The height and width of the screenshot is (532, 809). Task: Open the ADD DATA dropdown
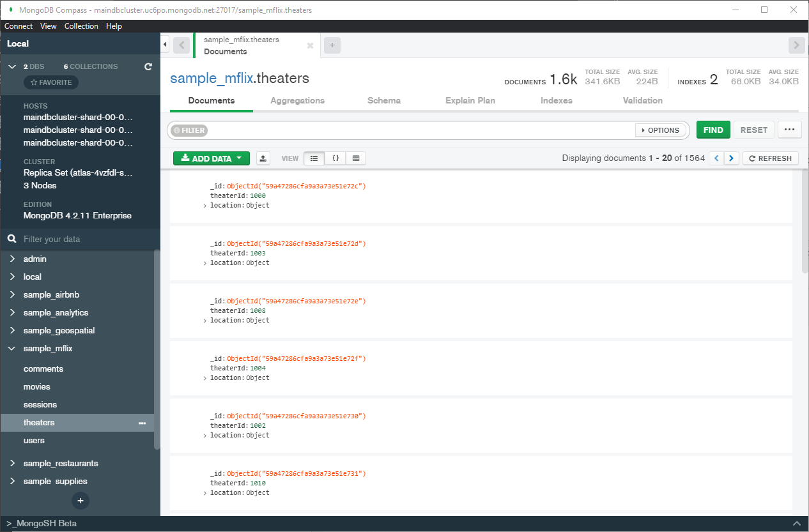coord(211,158)
